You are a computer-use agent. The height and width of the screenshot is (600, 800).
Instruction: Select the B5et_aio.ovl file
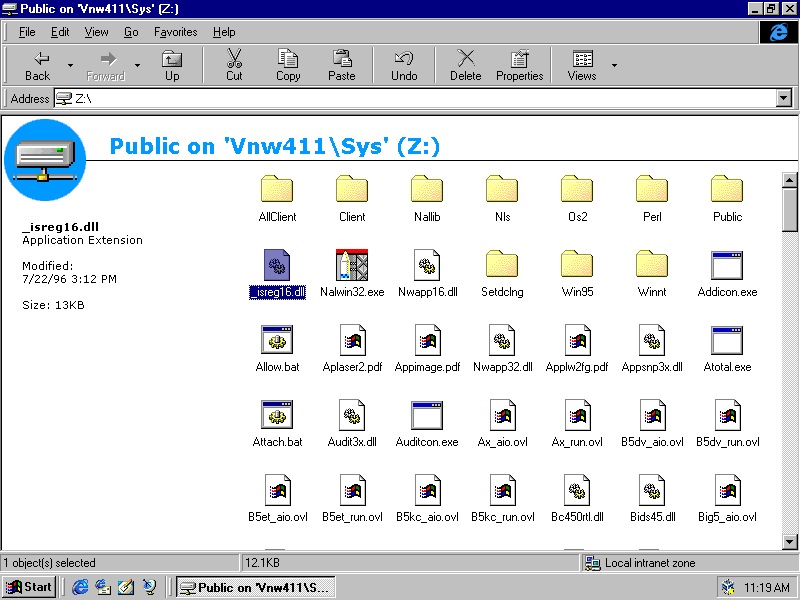pos(277,499)
